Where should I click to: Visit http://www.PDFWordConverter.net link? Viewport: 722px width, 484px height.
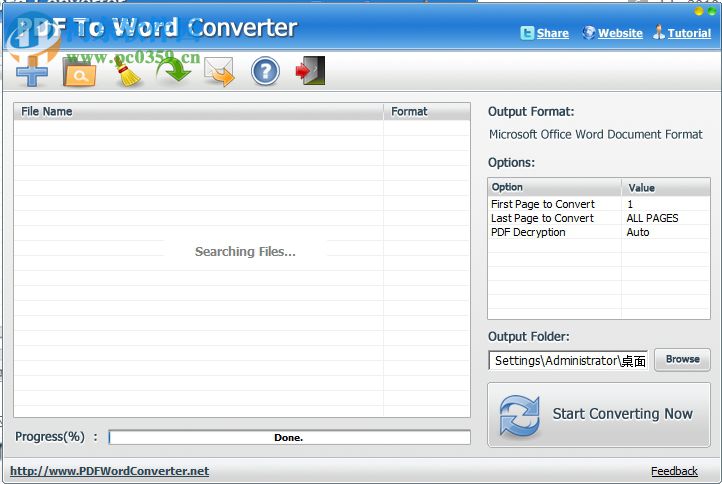tap(110, 471)
